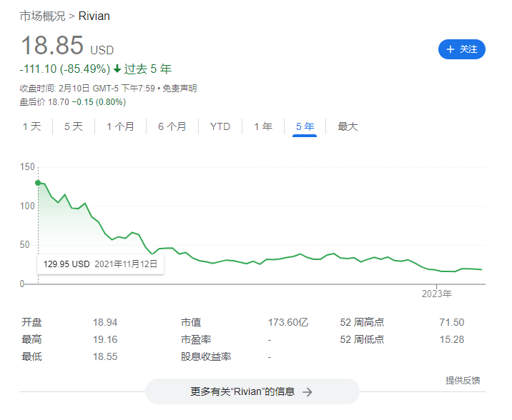Click the 100 y-axis label
This screenshot has width=512, height=420.
point(27,206)
